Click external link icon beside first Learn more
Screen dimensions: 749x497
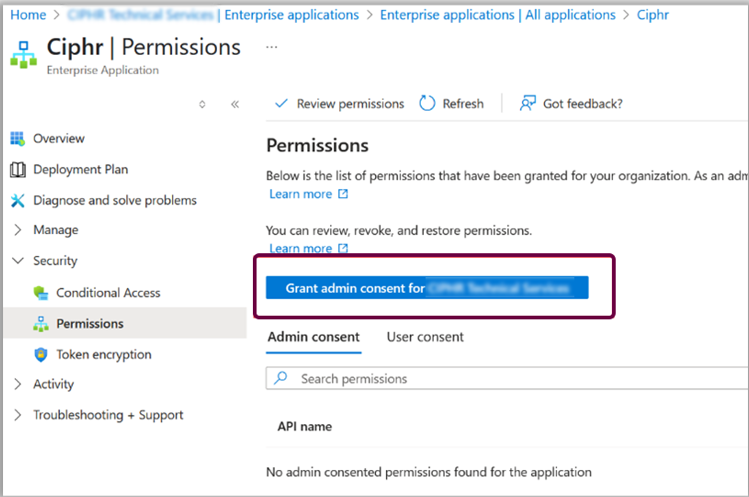click(343, 194)
